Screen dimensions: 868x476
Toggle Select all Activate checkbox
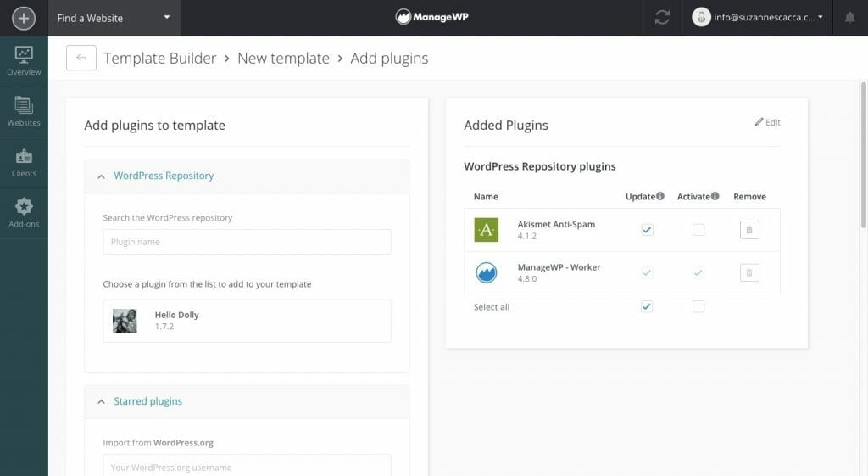pos(698,306)
